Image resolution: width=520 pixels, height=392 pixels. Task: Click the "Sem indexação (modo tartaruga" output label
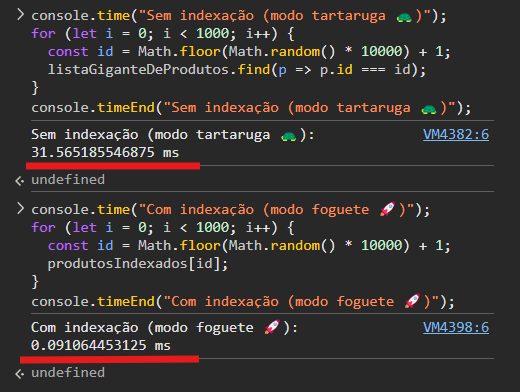[172, 135]
